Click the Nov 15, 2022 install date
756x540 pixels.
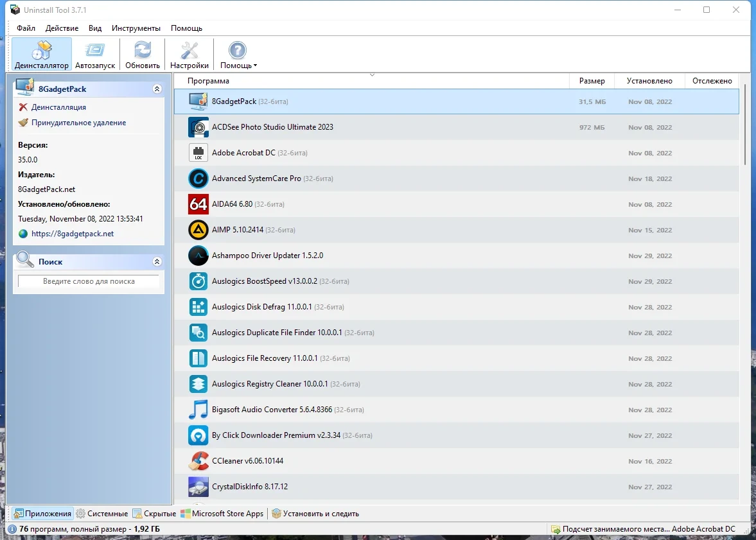click(x=650, y=230)
